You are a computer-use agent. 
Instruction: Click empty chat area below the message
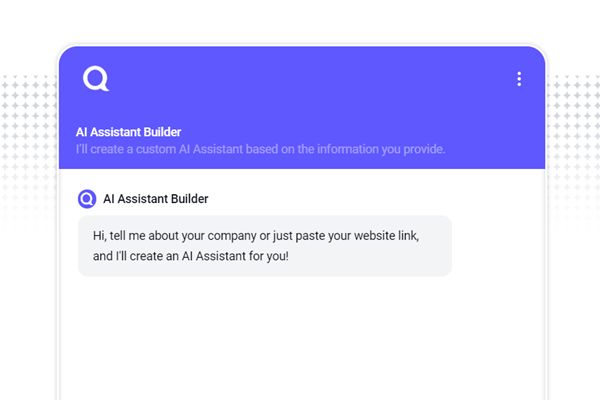click(300, 340)
